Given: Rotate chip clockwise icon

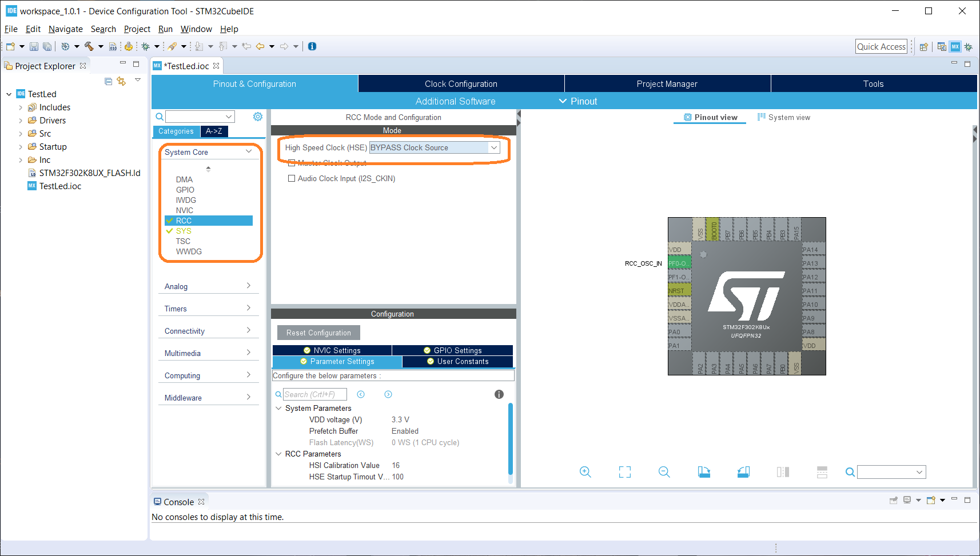Looking at the screenshot, I should coord(704,472).
